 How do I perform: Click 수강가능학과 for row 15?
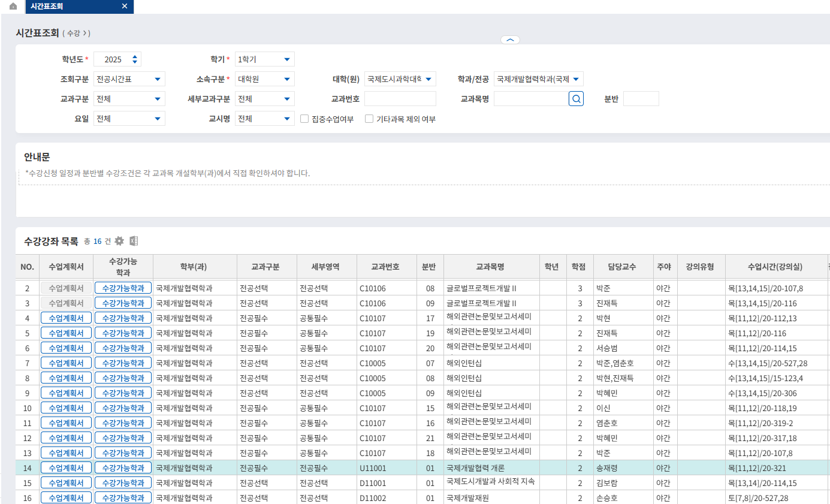(123, 483)
